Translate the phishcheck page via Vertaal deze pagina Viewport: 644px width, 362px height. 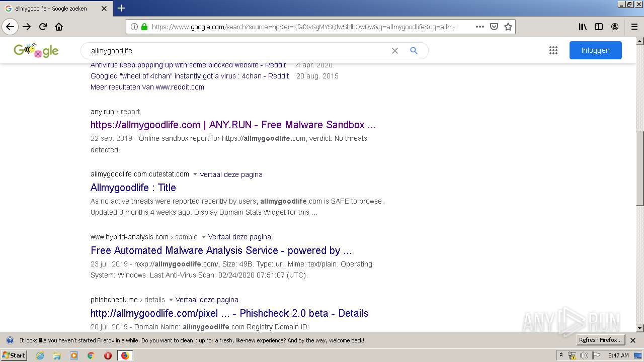[x=207, y=300]
